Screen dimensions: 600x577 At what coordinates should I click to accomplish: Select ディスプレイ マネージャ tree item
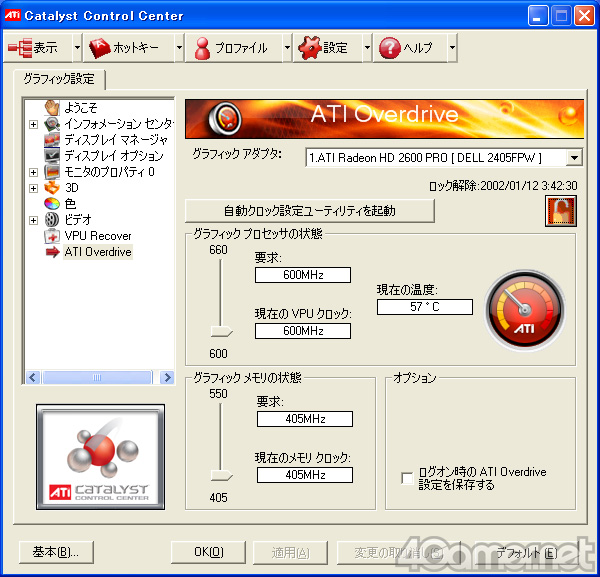click(x=116, y=140)
